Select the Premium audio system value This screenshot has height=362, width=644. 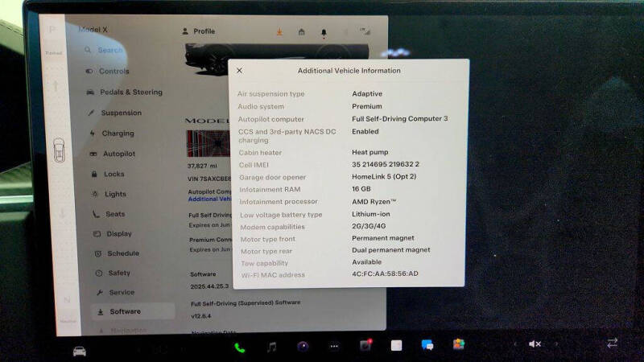pyautogui.click(x=367, y=106)
